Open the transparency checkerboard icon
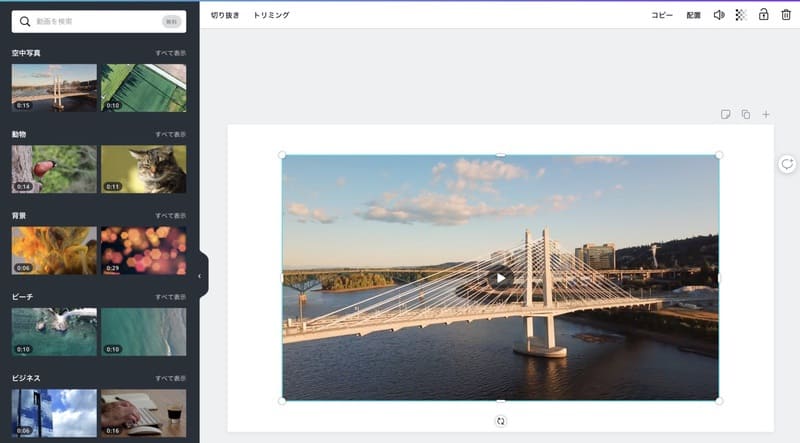The width and height of the screenshot is (800, 443). 741,15
